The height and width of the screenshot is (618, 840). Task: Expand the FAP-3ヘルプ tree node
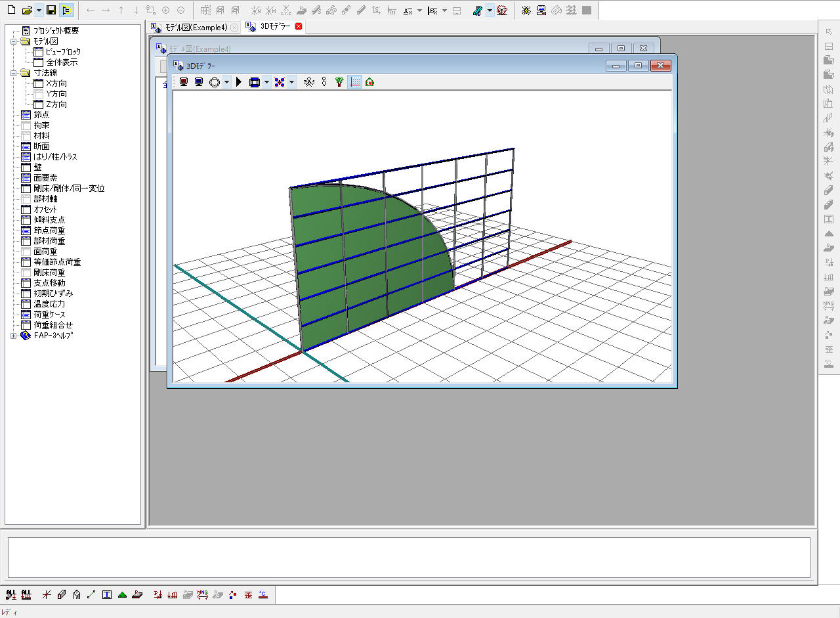pyautogui.click(x=14, y=336)
